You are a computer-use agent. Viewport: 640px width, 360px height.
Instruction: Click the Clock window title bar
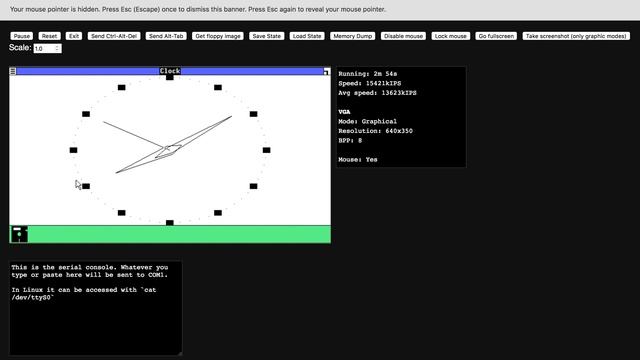[x=170, y=71]
